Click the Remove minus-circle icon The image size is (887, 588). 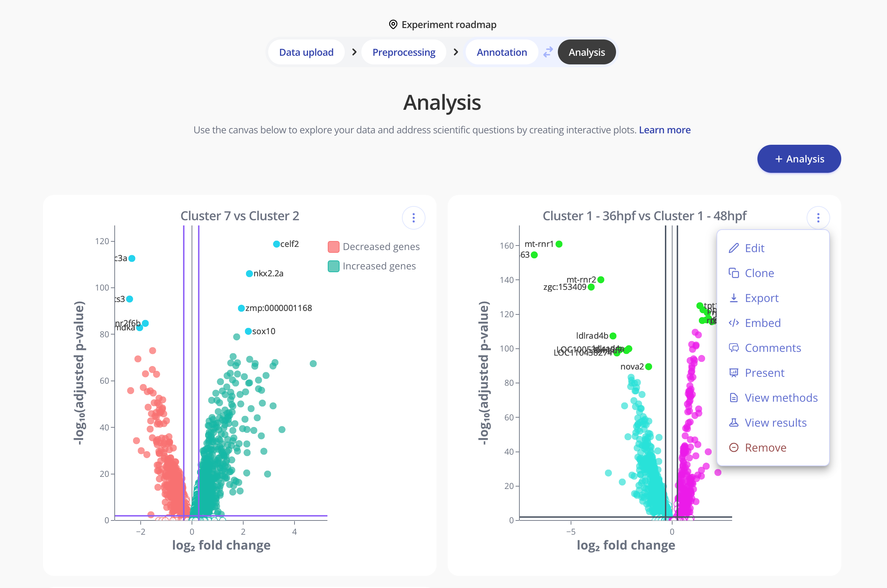pyautogui.click(x=734, y=447)
